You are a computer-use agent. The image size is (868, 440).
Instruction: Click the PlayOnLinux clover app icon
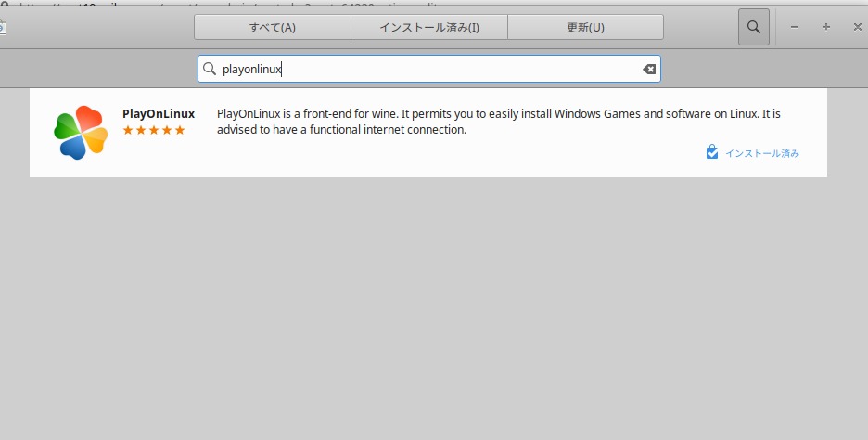81,133
